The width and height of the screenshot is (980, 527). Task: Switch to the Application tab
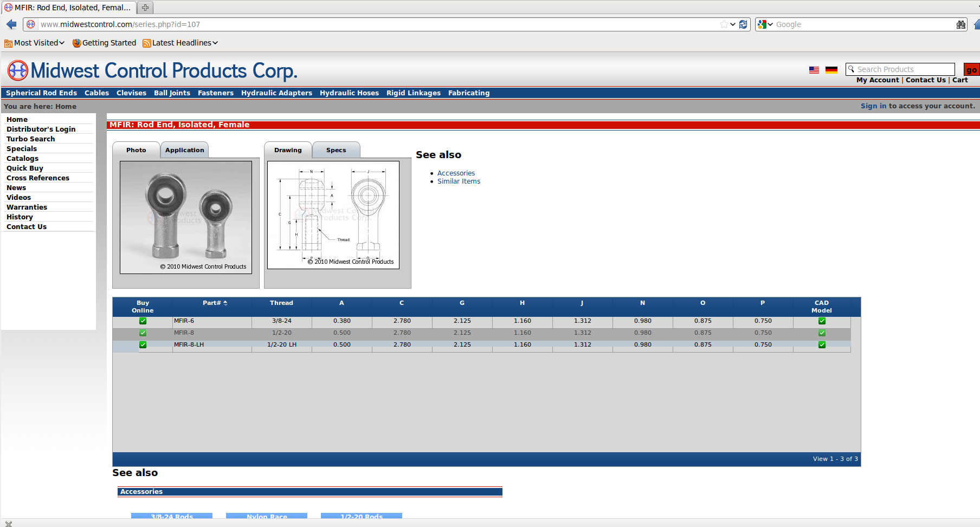(x=185, y=150)
